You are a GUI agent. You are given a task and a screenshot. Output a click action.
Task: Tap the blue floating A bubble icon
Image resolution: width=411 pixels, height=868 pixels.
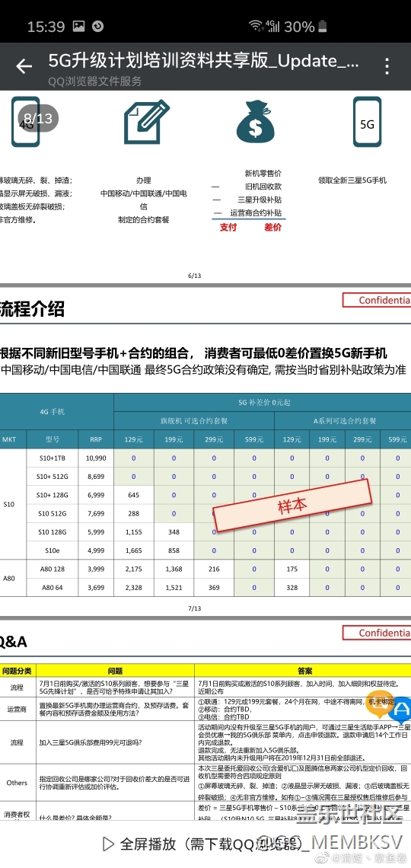(x=402, y=711)
